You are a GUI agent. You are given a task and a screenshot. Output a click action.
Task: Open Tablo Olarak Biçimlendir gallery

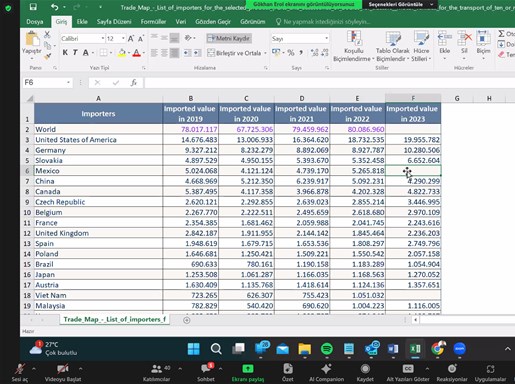(393, 46)
